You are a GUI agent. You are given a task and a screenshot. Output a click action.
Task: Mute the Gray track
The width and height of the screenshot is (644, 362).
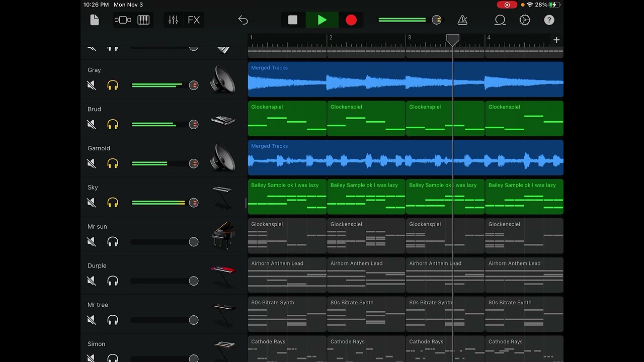point(92,85)
